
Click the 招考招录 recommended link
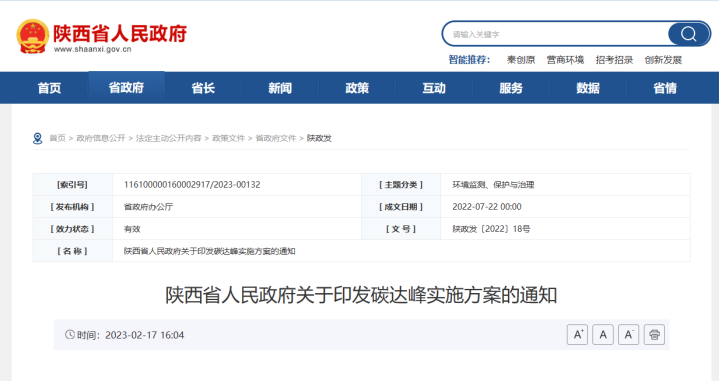614,60
